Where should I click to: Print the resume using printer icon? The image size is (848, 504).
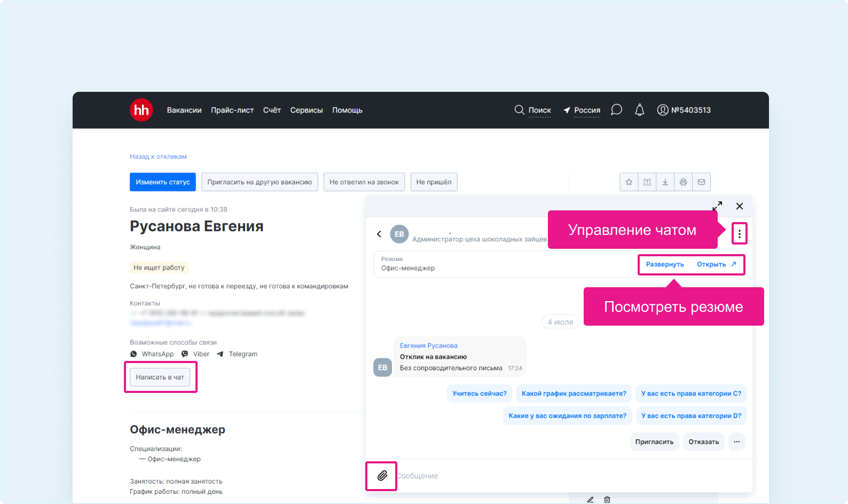(684, 182)
